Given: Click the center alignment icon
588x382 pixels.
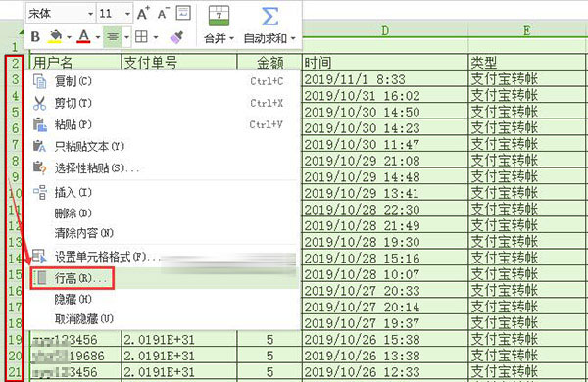Looking at the screenshot, I should click(x=113, y=37).
